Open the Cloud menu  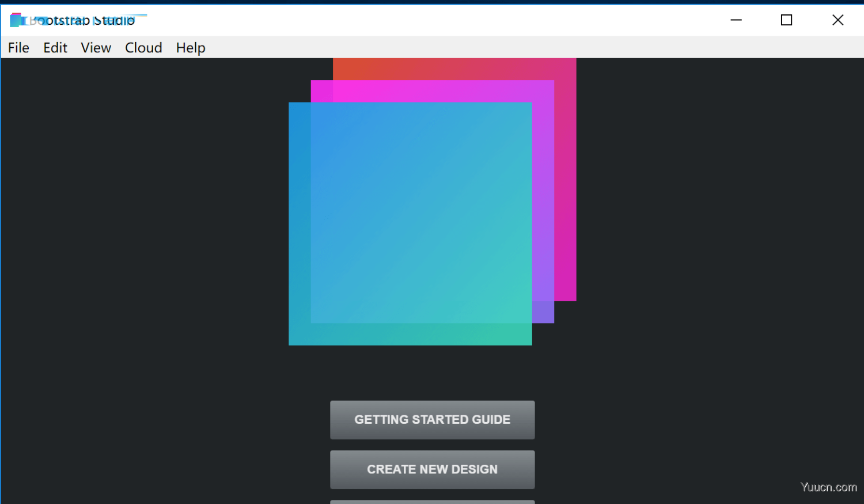click(143, 47)
